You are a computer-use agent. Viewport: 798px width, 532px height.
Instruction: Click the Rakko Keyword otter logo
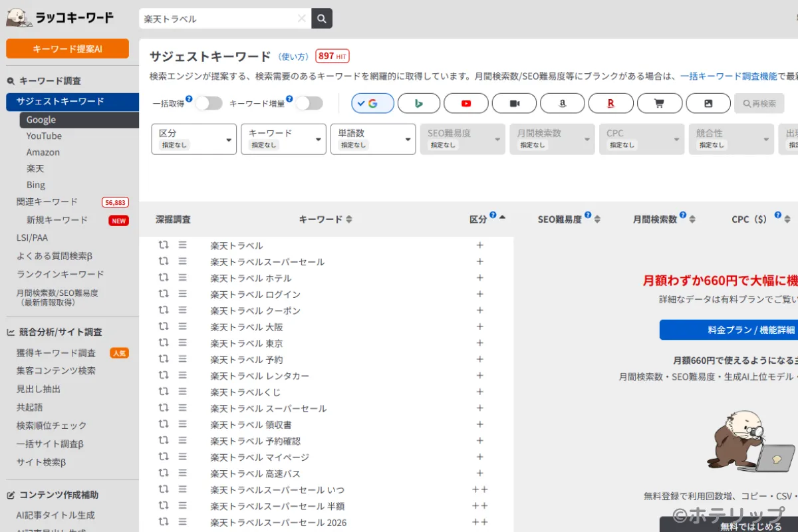[x=61, y=17]
